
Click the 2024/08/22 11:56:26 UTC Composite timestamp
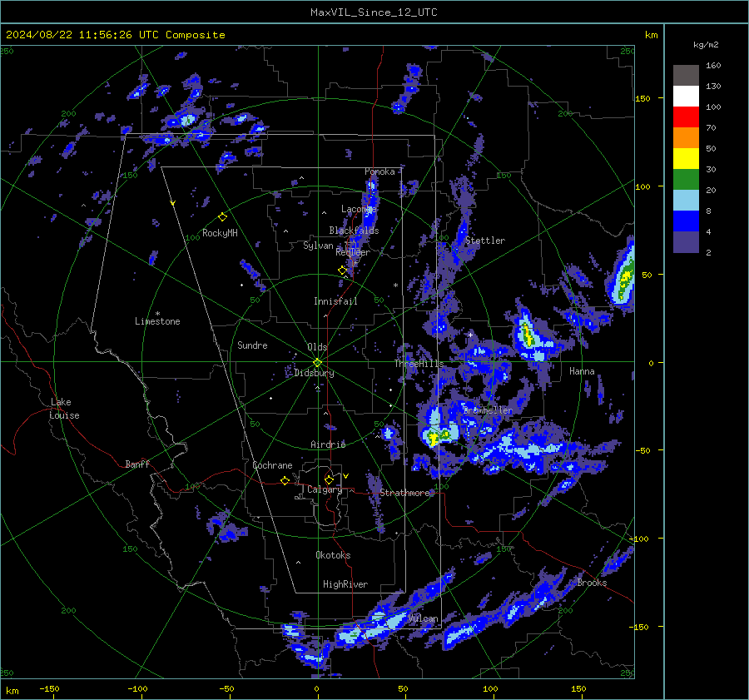pos(115,35)
